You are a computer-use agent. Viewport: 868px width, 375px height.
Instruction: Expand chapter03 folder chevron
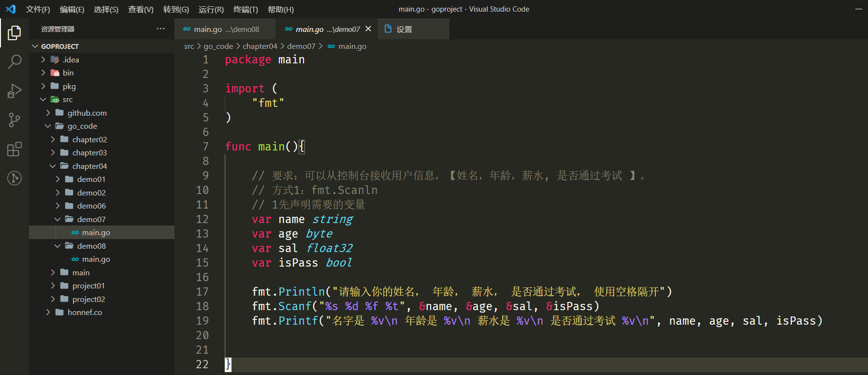click(53, 152)
